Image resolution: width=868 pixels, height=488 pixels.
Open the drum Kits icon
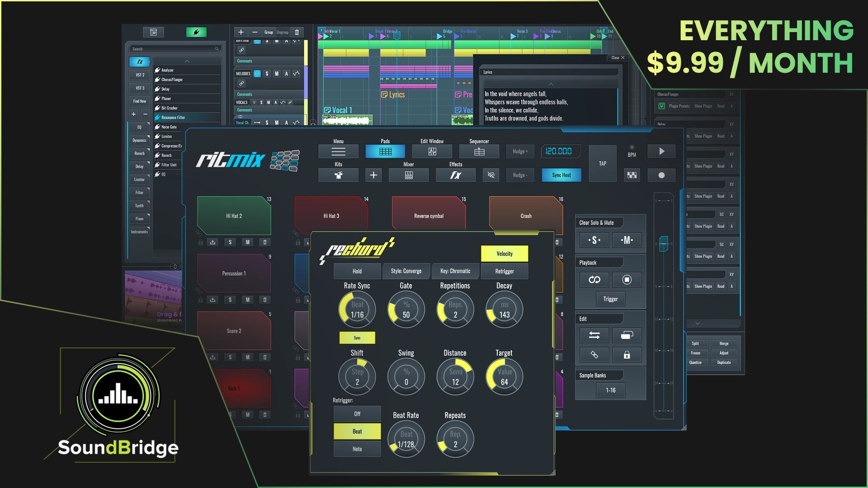click(338, 175)
